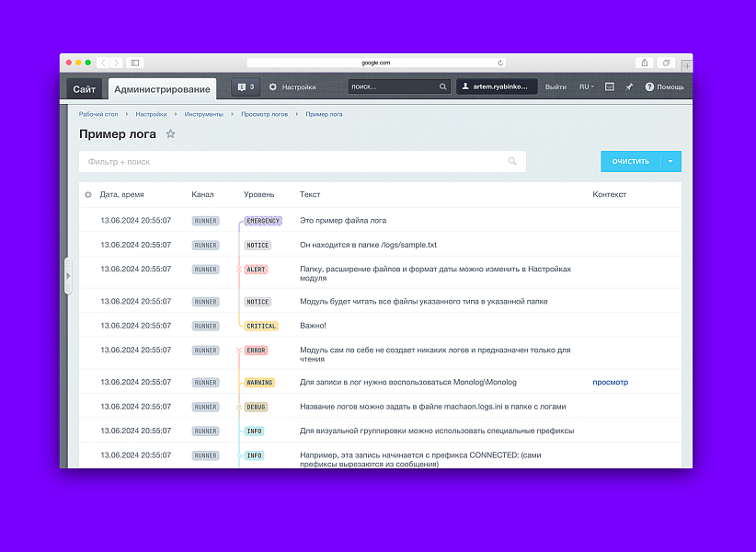Image resolution: width=756 pixels, height=552 pixels.
Task: Click the DEBUG row timeline chevron marker
Action: point(239,407)
